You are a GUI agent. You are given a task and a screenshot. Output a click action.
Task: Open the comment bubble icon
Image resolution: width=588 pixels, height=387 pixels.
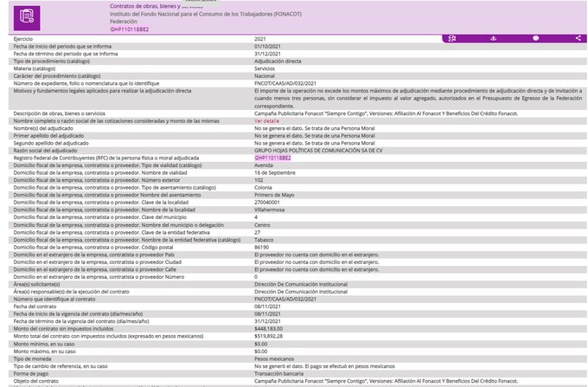(536, 38)
